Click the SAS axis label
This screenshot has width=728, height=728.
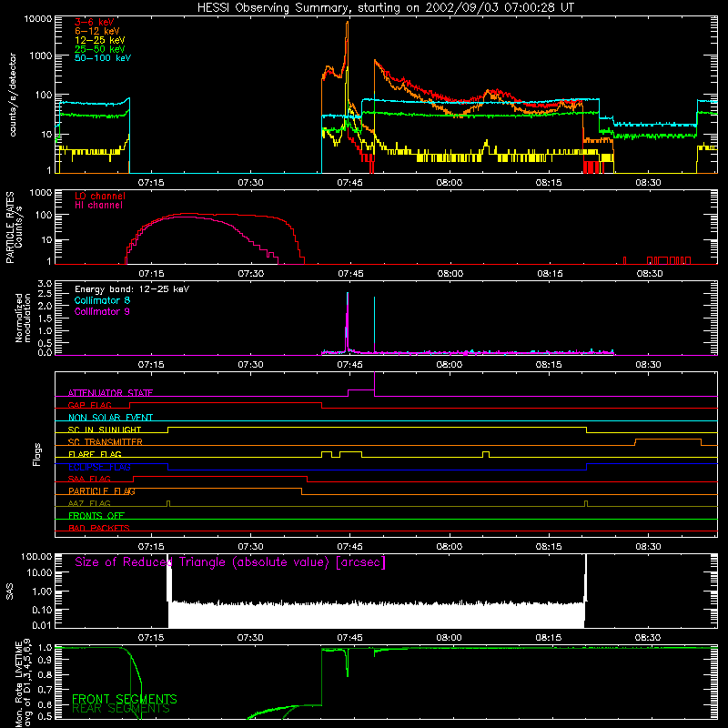(10, 591)
